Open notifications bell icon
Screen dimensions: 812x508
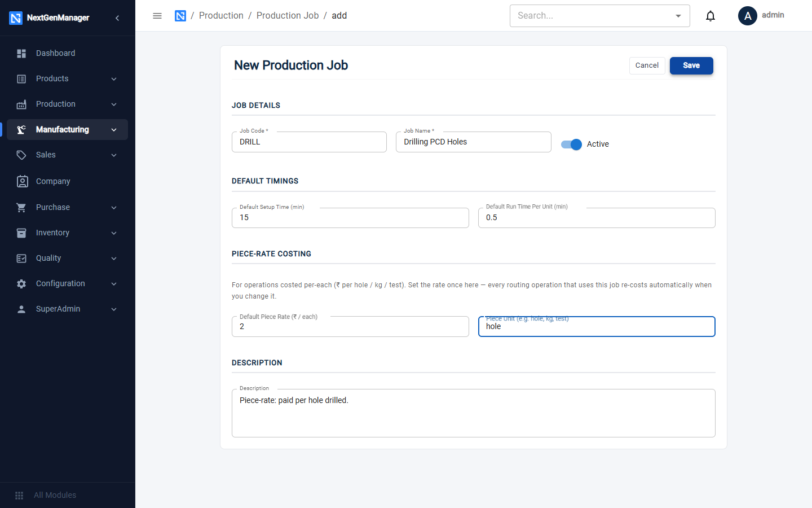click(x=710, y=16)
